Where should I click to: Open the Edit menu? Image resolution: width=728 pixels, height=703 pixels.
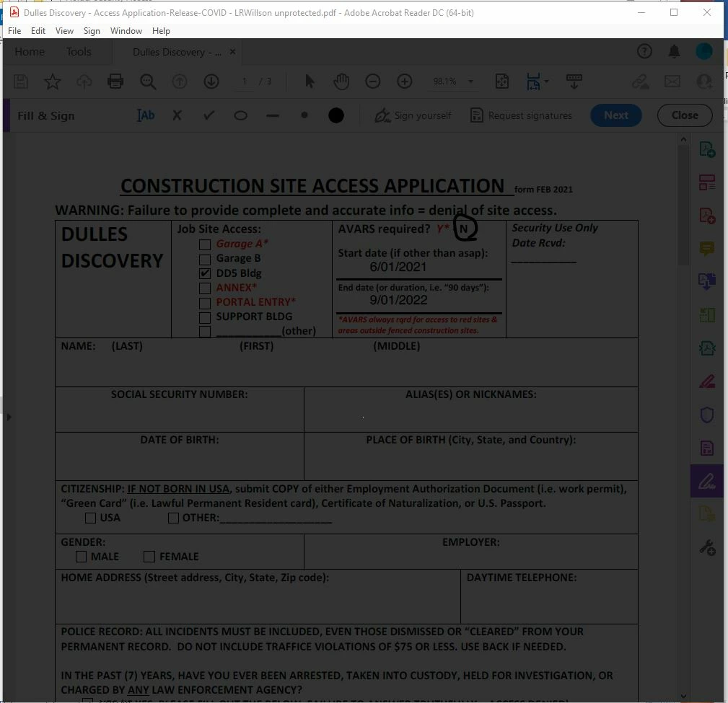(38, 30)
